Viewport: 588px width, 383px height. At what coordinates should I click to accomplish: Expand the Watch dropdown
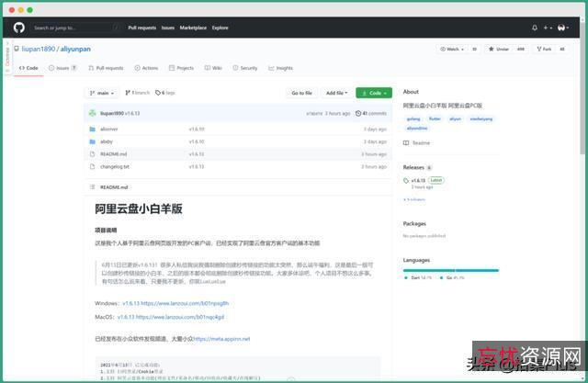452,49
